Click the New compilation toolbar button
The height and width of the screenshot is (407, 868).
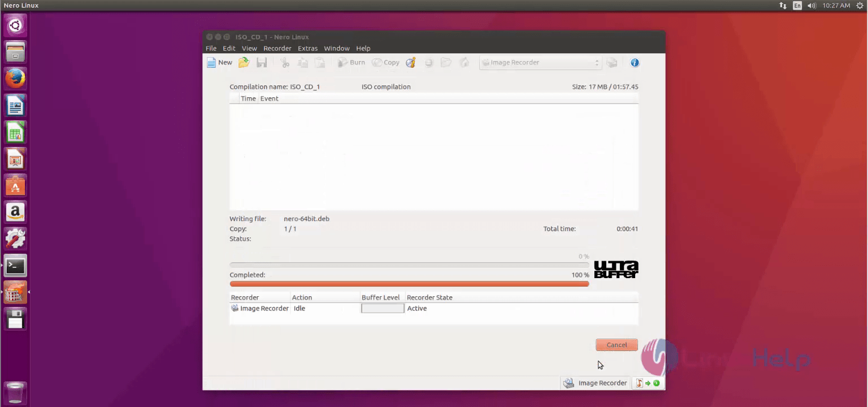pyautogui.click(x=219, y=63)
